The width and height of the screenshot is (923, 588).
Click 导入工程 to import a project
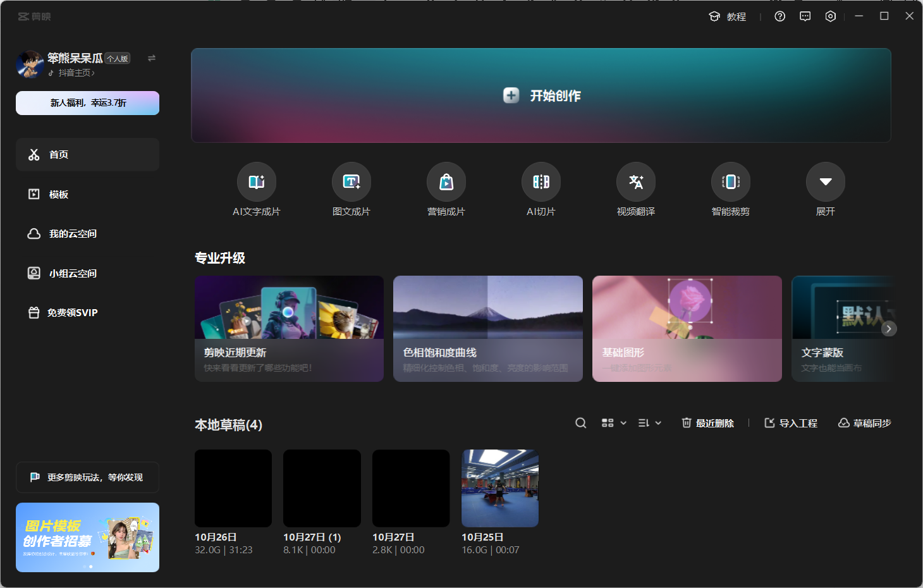tap(791, 423)
